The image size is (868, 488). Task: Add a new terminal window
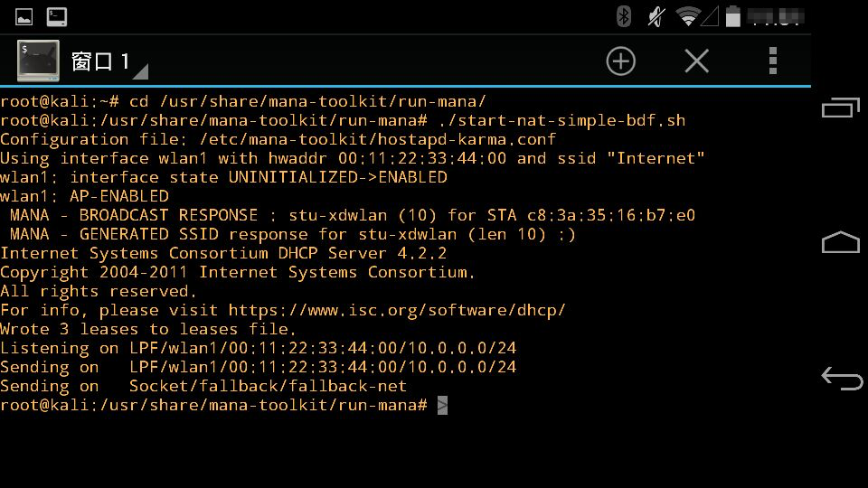(620, 61)
